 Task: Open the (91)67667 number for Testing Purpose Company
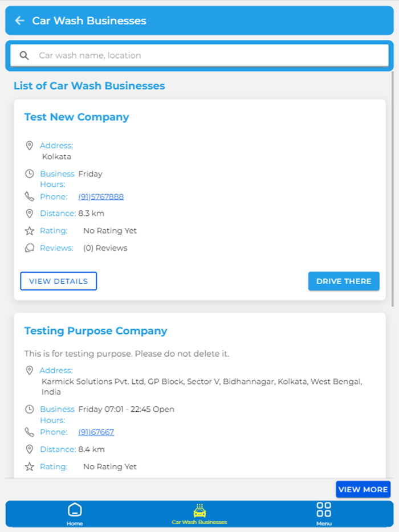pos(96,432)
